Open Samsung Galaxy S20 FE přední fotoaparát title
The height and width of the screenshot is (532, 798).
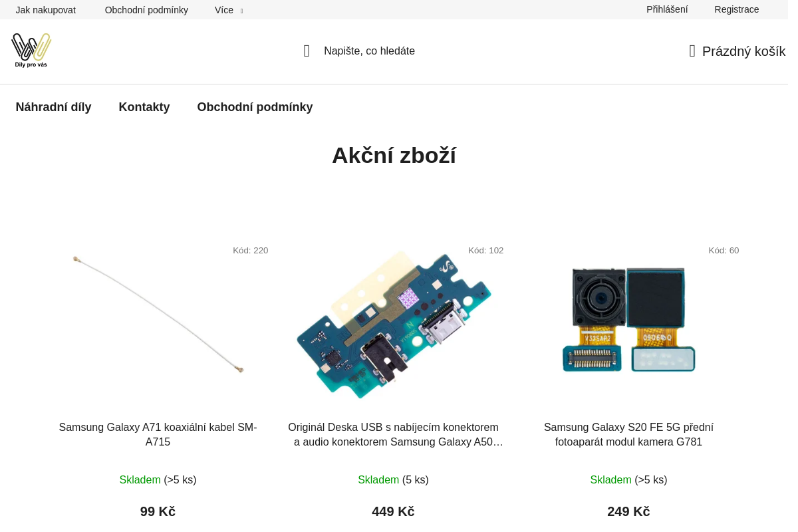629,435
